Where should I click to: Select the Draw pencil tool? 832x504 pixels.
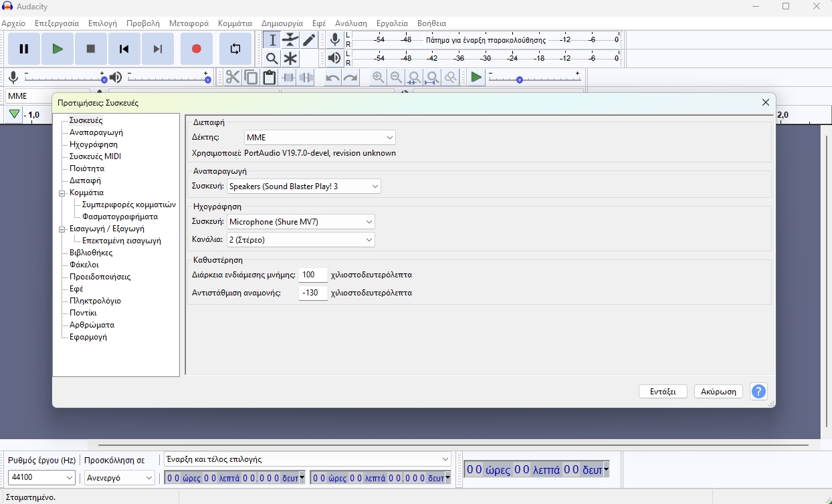click(x=308, y=40)
